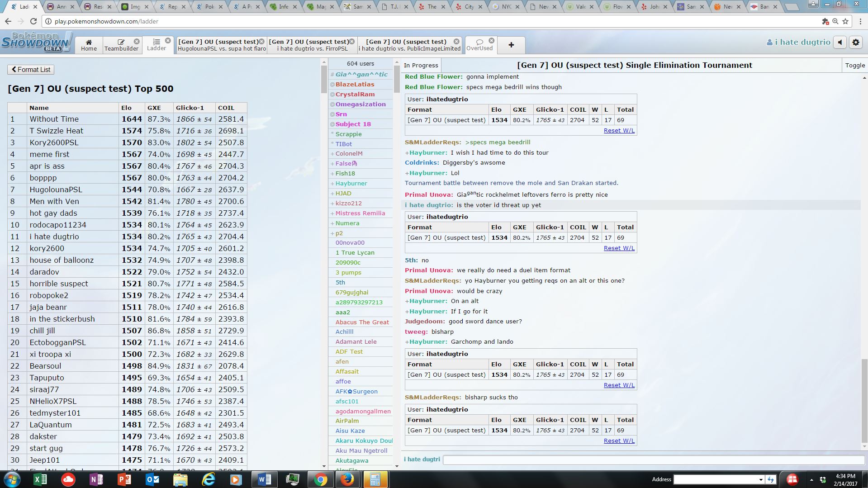868x488 pixels.
Task: Bookmark this page with star icon
Action: click(845, 21)
